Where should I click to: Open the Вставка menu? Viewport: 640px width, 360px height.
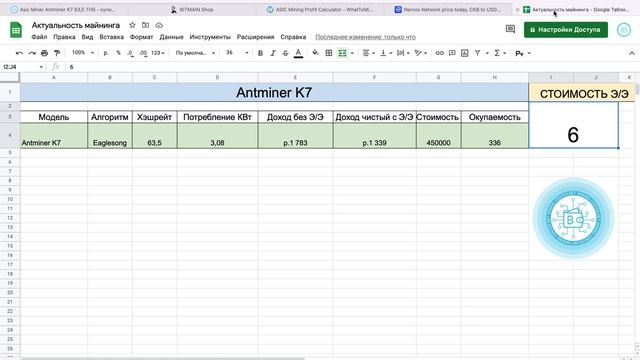click(x=111, y=37)
